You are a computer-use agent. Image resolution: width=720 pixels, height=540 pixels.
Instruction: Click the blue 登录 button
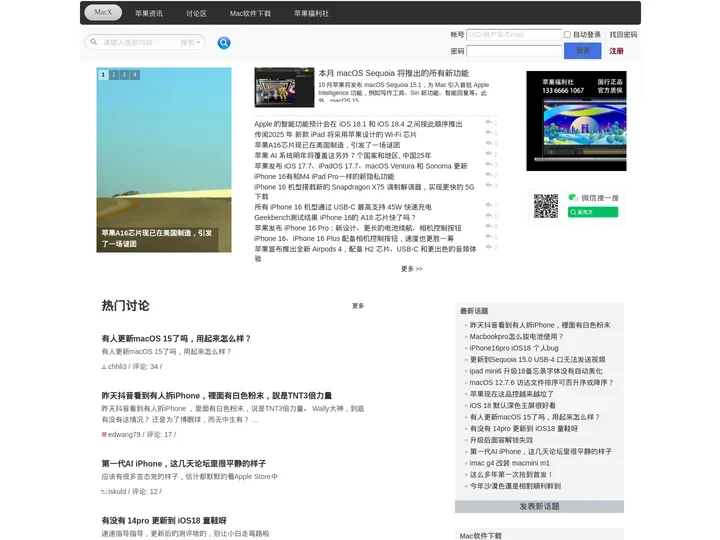pyautogui.click(x=582, y=51)
